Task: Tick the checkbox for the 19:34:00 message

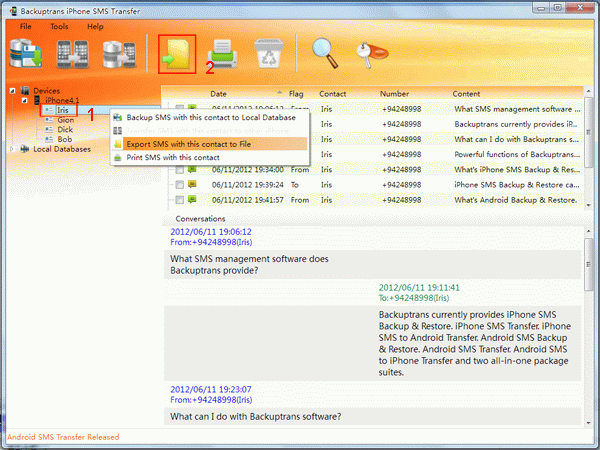Action: (x=179, y=170)
